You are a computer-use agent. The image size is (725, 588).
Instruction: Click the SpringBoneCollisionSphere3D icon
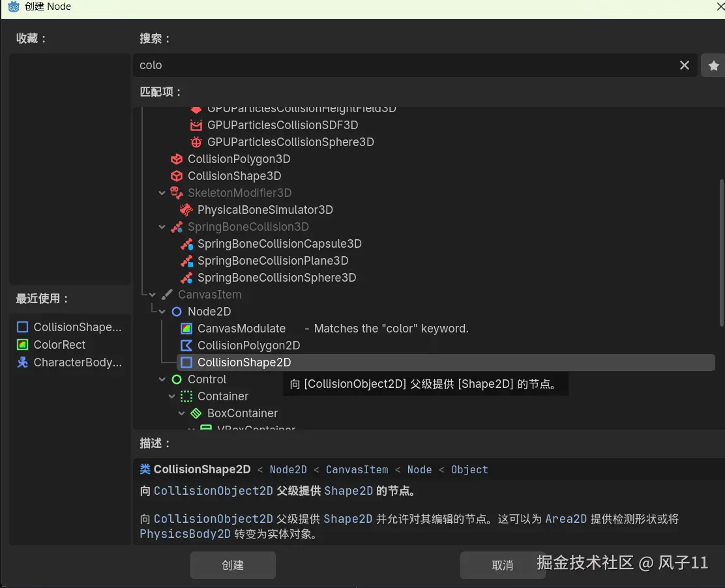[x=186, y=278]
